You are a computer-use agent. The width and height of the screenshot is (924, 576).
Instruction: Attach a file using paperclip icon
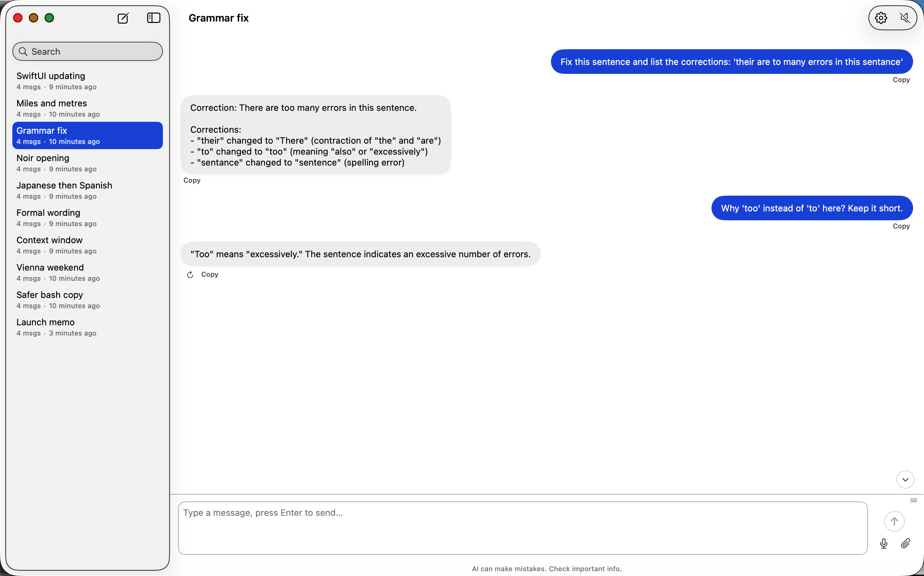(x=905, y=543)
